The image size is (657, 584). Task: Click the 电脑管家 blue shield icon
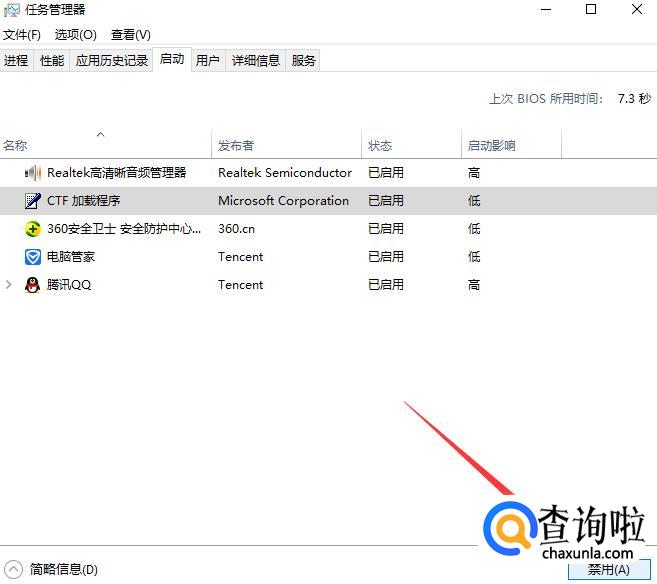[33, 257]
